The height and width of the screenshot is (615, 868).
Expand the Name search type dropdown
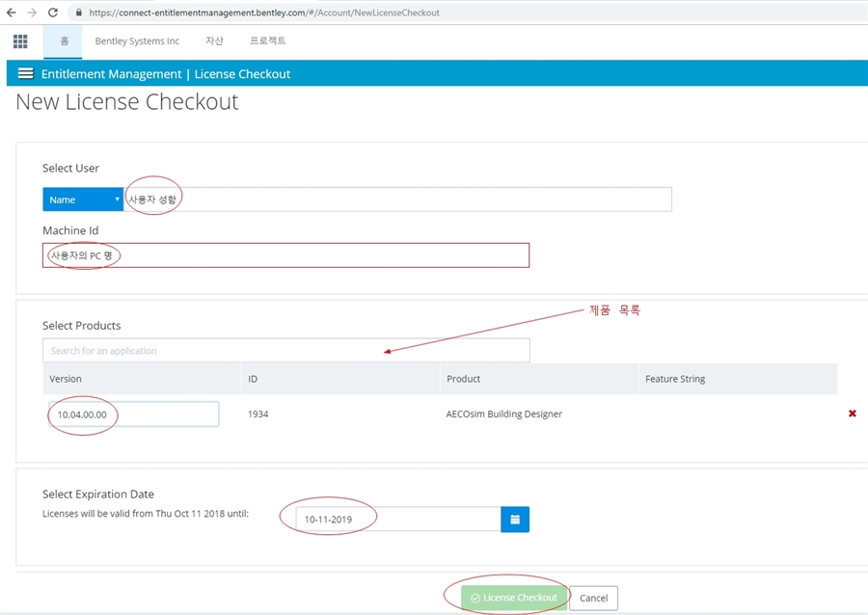click(83, 200)
